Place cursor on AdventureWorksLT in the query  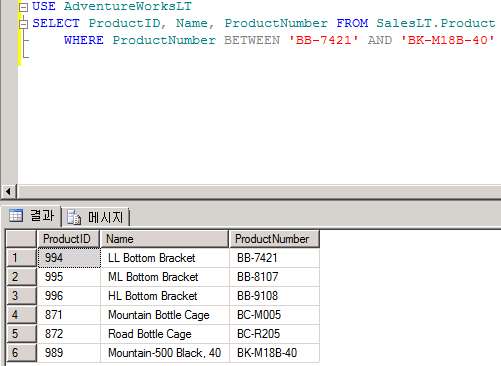pos(128,6)
